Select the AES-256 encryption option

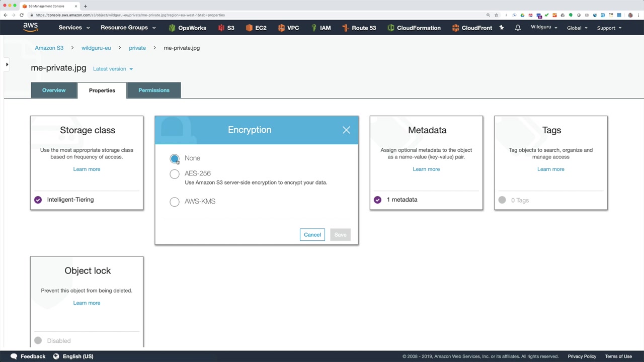tap(175, 174)
